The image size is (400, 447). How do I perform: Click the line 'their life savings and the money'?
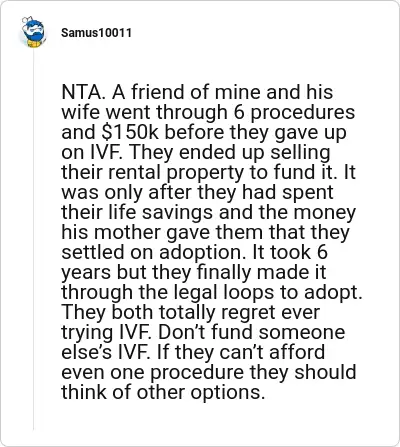208,213
